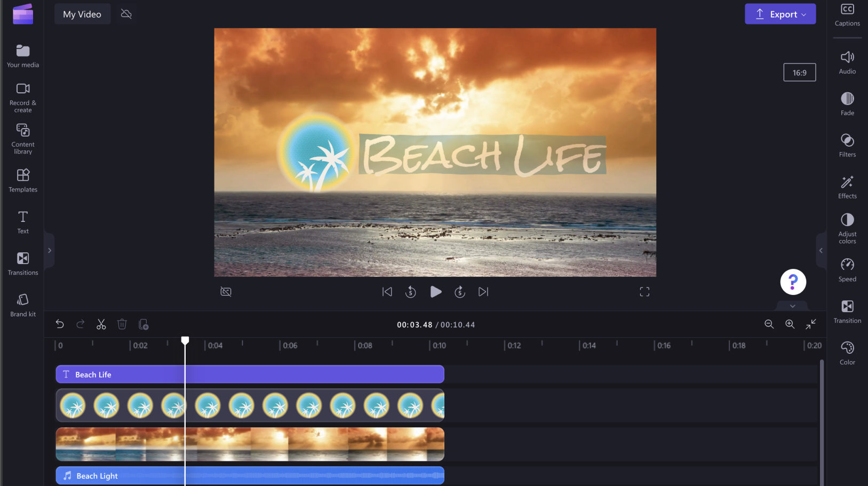The height and width of the screenshot is (486, 868).
Task: Open the Clipchamp home logo
Action: tap(23, 14)
